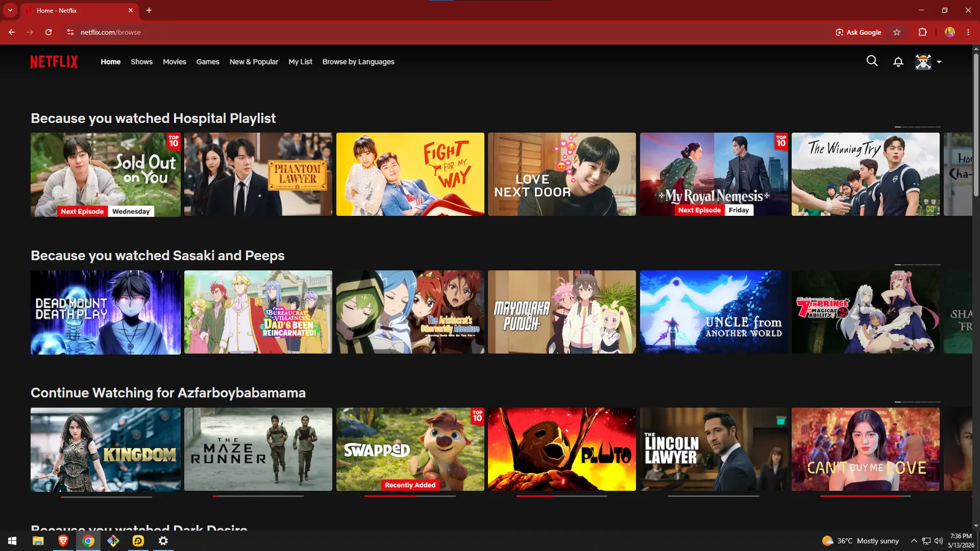Viewport: 980px width, 551px height.
Task: Open a new browser tab
Action: [x=149, y=10]
